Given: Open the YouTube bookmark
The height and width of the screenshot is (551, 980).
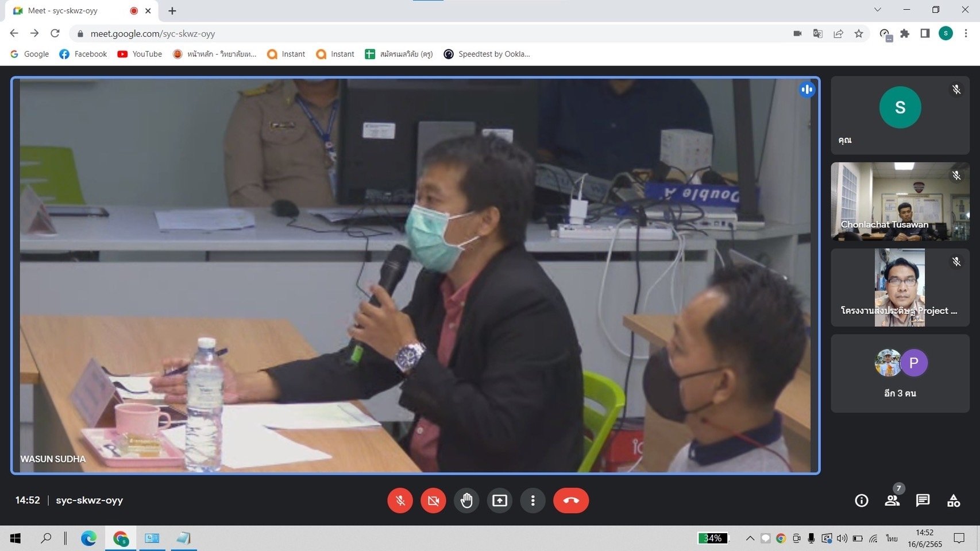Looking at the screenshot, I should click(x=140, y=54).
